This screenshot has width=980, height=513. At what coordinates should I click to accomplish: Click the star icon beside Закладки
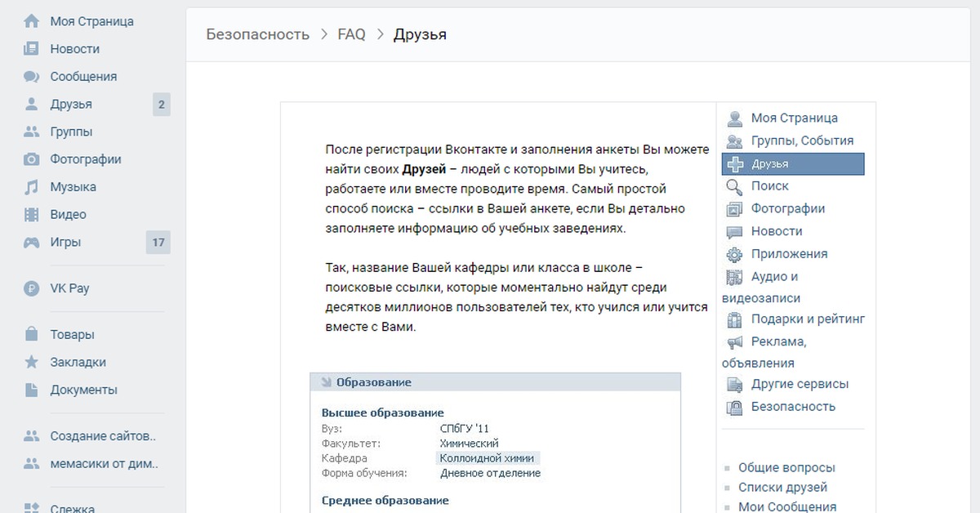coord(31,362)
